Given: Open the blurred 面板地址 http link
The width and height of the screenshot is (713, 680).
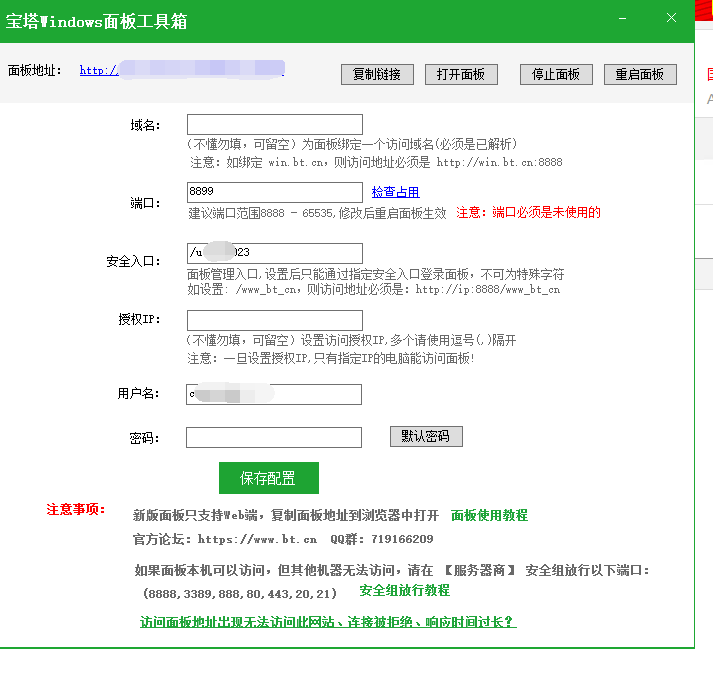Looking at the screenshot, I should coord(182,70).
